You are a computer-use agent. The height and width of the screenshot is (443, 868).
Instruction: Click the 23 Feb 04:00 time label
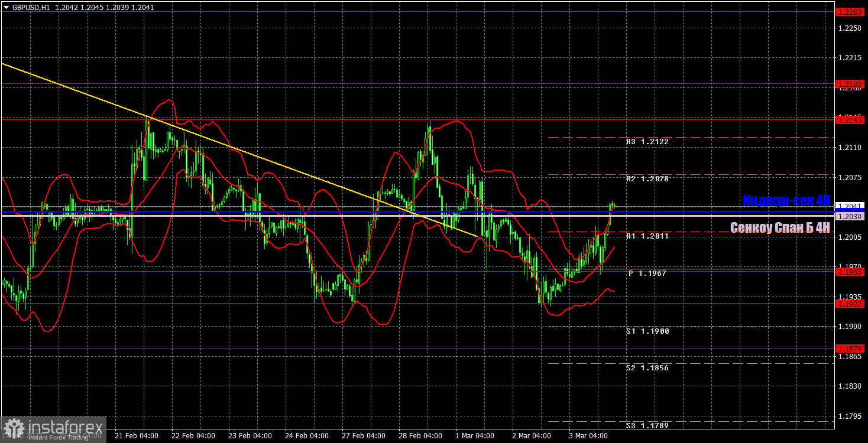click(x=250, y=436)
